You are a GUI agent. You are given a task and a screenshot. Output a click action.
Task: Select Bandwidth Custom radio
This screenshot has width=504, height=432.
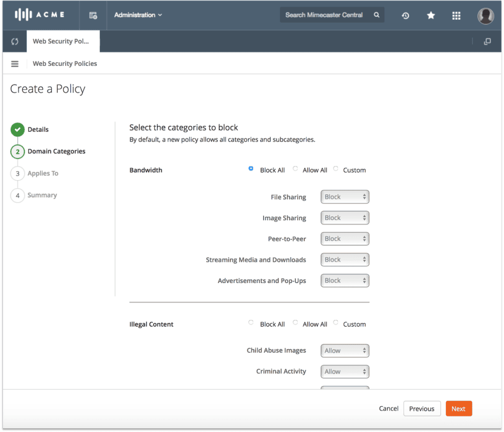[x=336, y=168]
